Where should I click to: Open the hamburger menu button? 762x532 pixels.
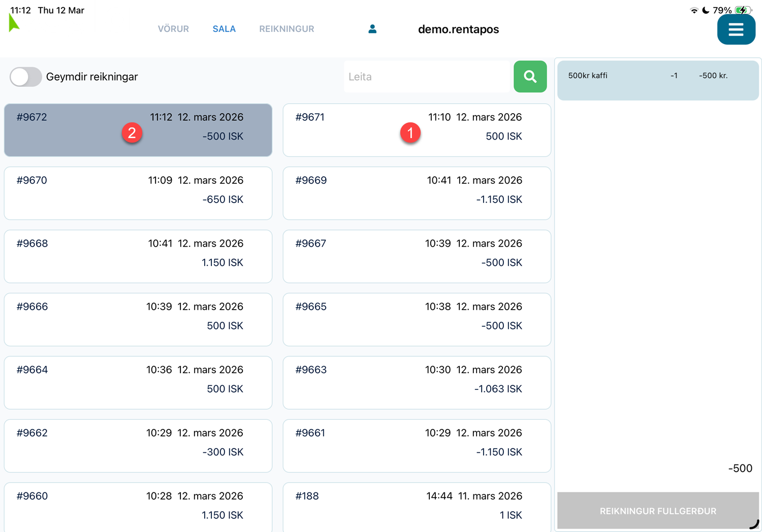(x=736, y=29)
